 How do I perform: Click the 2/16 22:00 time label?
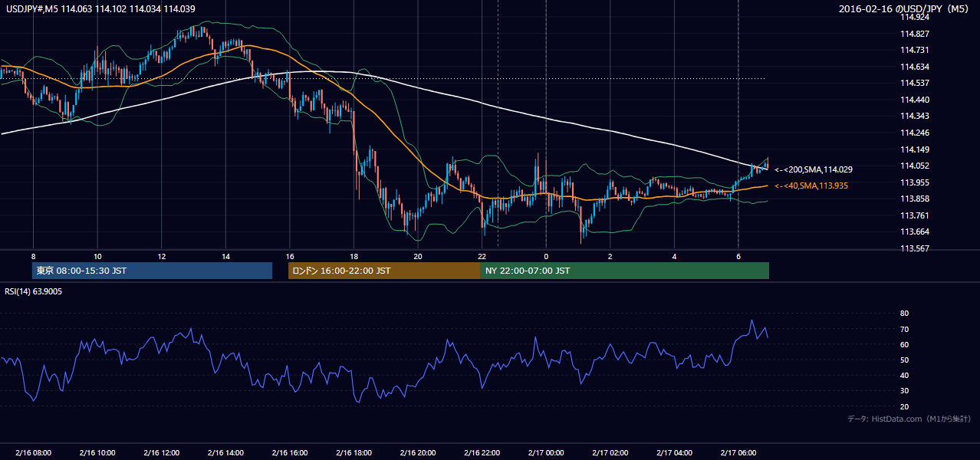coord(482,452)
